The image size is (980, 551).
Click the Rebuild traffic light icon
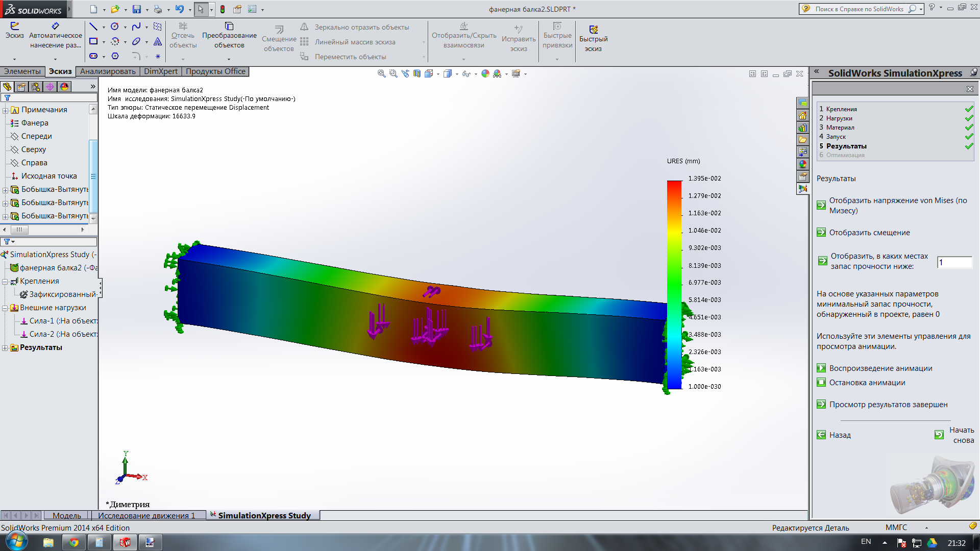(x=223, y=9)
